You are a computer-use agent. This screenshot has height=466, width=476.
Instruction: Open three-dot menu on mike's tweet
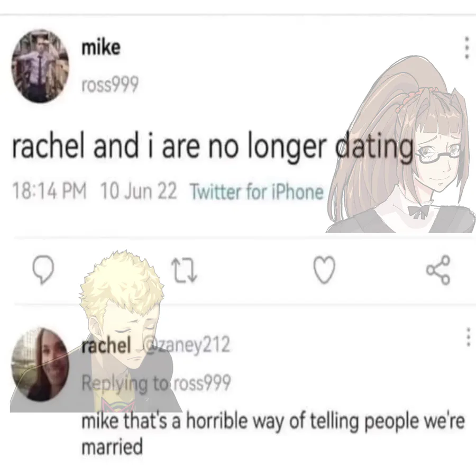tap(468, 48)
